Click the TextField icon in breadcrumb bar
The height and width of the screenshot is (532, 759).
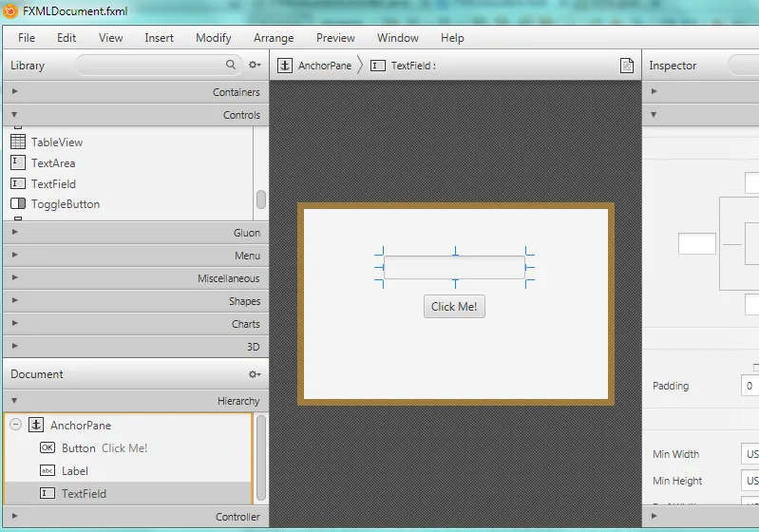pos(378,66)
